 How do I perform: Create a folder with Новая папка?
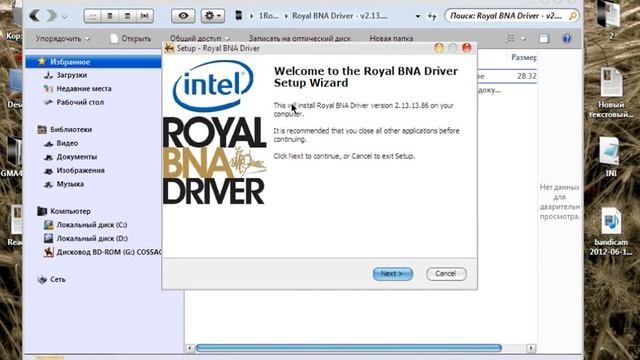(x=391, y=38)
